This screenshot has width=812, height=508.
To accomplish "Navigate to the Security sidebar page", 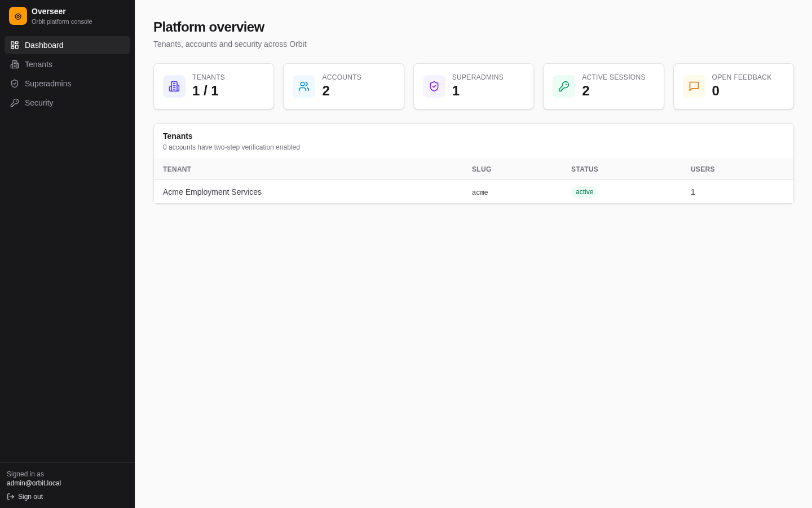I will [x=67, y=103].
